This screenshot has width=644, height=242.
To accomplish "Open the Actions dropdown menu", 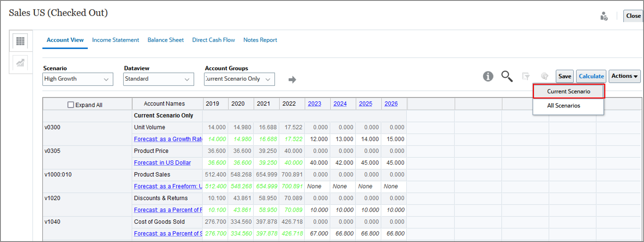I will coord(624,76).
